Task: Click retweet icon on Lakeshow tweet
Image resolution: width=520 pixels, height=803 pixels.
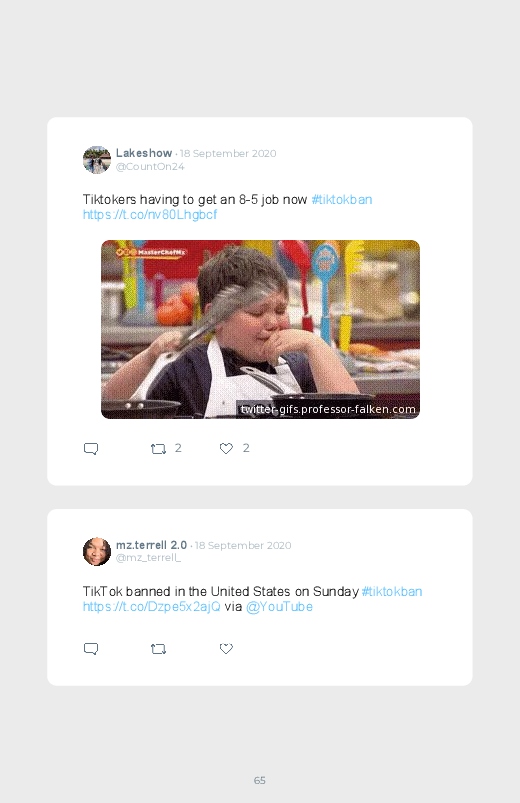Action: pyautogui.click(x=158, y=449)
